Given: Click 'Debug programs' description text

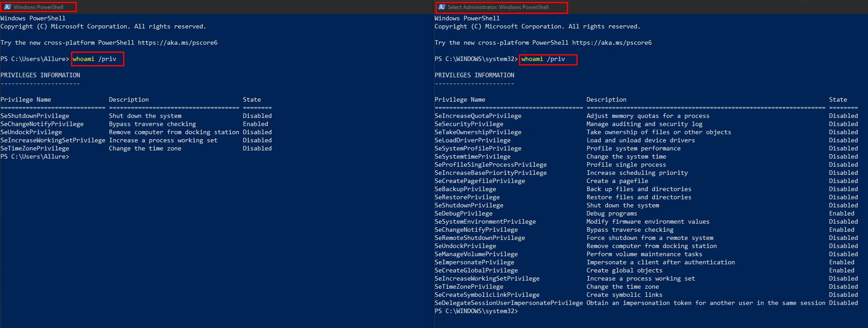Looking at the screenshot, I should point(612,214).
